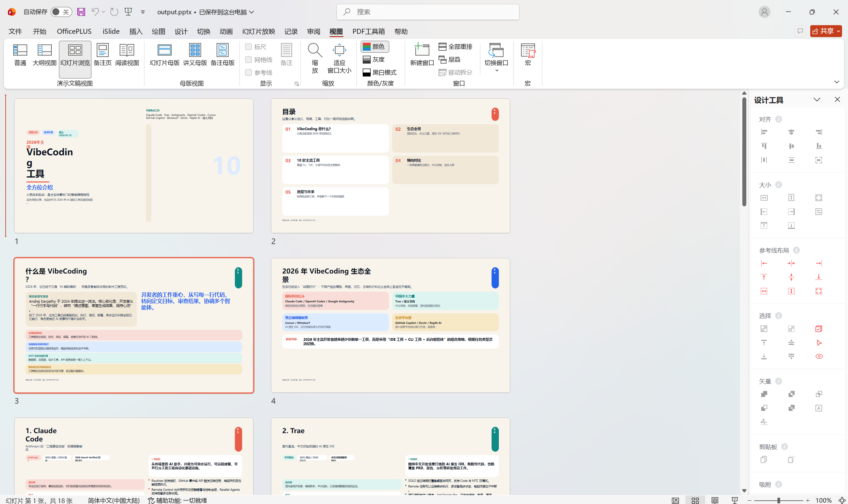Select Slide Sorter view (幻灯片浏览)
Image resolution: width=848 pixels, height=504 pixels.
(75, 59)
